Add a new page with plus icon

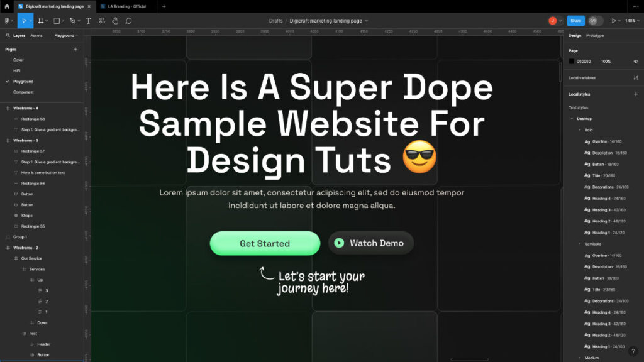tap(75, 49)
